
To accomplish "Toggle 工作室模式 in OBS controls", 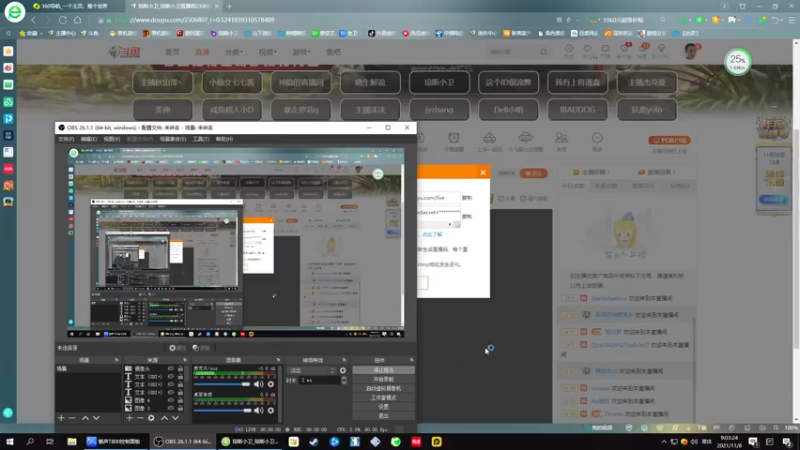I will point(384,397).
